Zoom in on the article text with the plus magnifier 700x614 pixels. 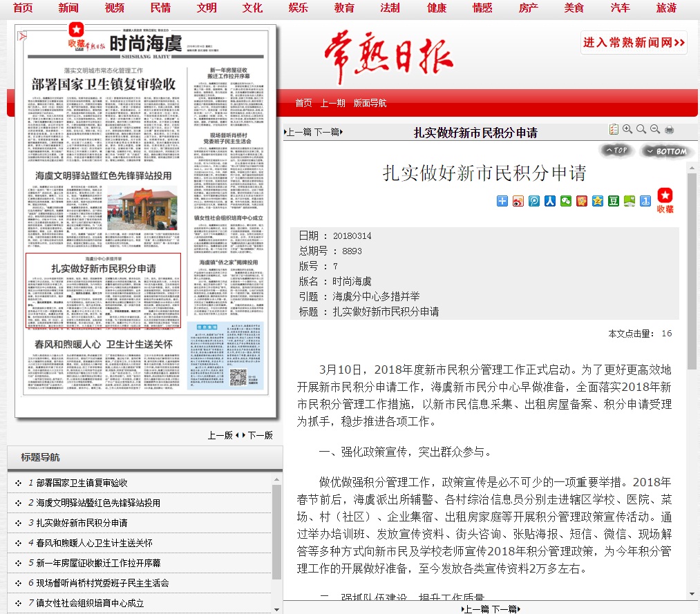627,129
